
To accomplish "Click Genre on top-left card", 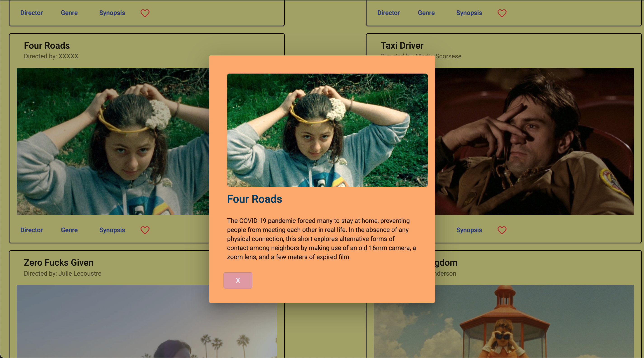I will pyautogui.click(x=69, y=13).
